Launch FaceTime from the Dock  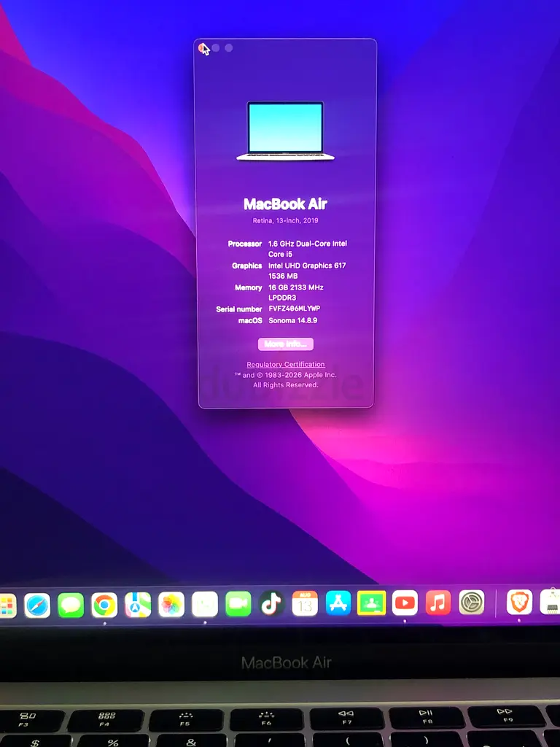(238, 603)
